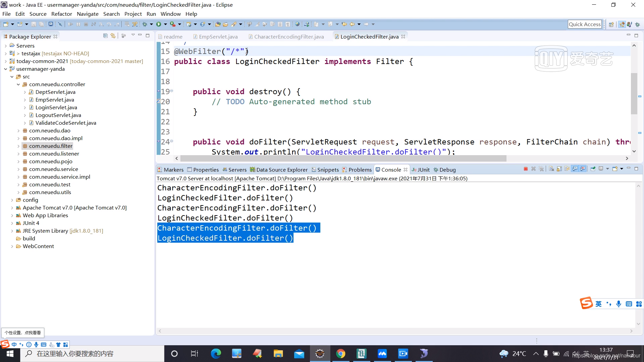This screenshot has width=644, height=362.
Task: Clear the Console output
Action: click(551, 169)
